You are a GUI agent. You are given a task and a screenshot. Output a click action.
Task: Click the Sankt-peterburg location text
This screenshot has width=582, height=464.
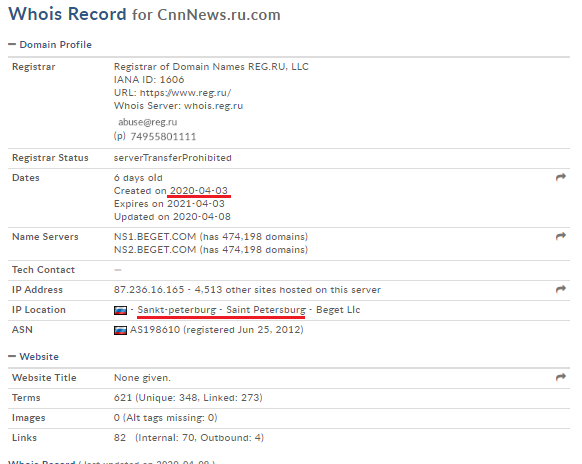[x=177, y=310]
